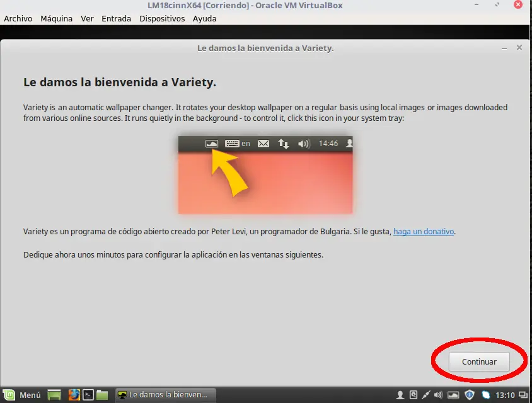Open the Dispositivos menu
This screenshot has width=532, height=403.
tap(162, 19)
